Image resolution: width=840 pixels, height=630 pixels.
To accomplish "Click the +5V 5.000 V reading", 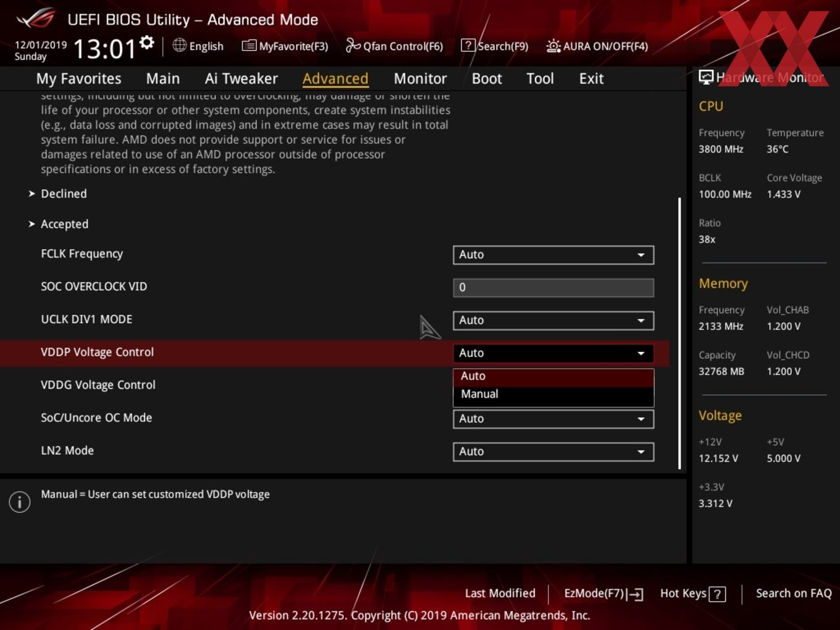I will (783, 458).
